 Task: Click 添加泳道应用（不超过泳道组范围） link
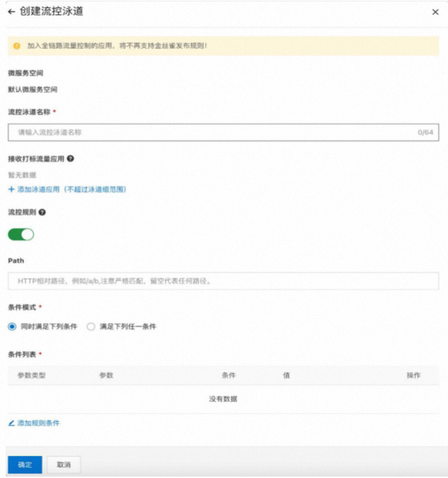coord(72,189)
